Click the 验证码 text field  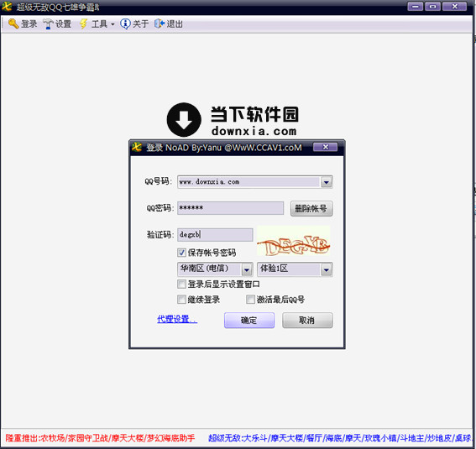coord(215,235)
